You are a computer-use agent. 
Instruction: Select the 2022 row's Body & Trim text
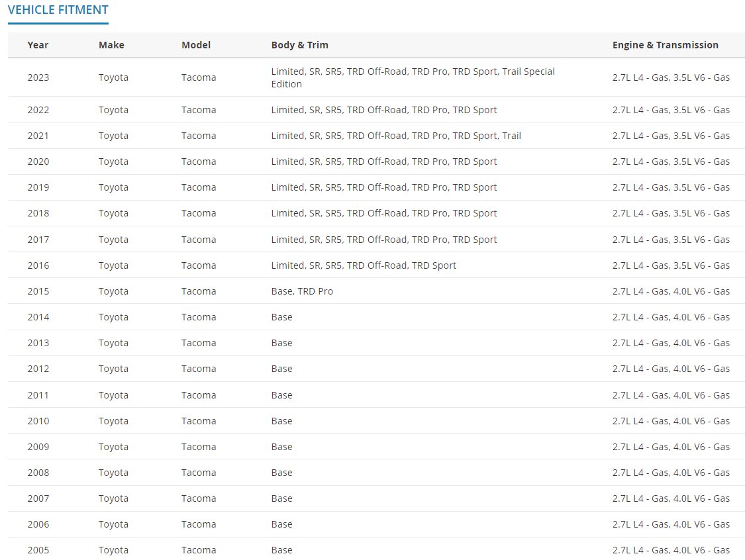[x=384, y=110]
